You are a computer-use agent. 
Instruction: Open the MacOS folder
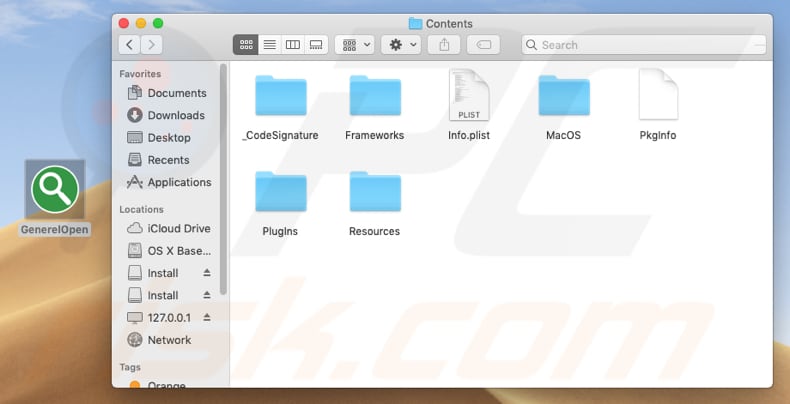coord(564,96)
